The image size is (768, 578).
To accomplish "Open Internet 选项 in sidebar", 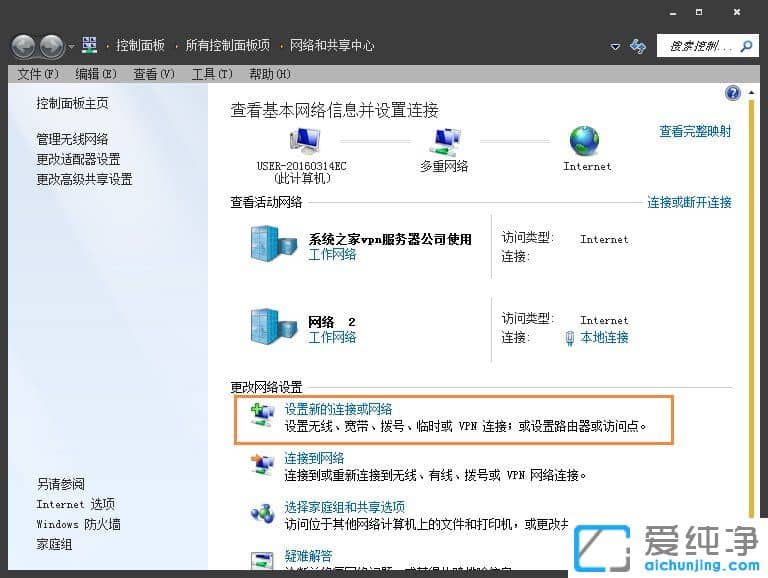I will (75, 504).
